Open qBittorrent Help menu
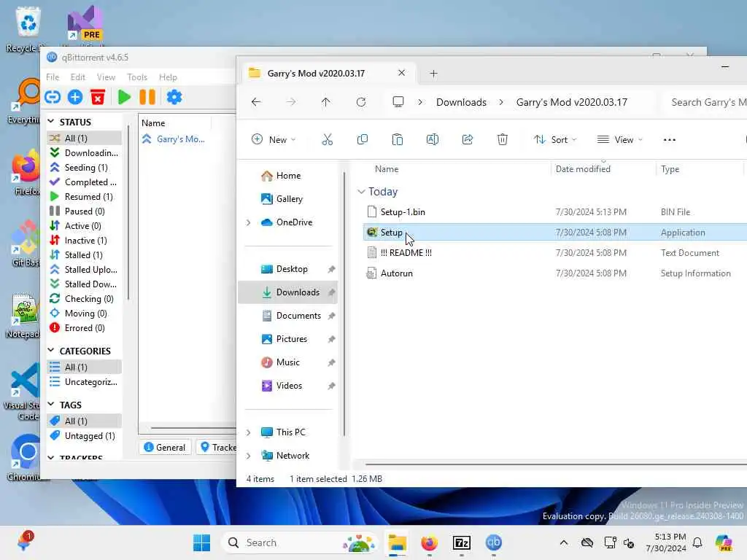The image size is (747, 560). (x=168, y=77)
